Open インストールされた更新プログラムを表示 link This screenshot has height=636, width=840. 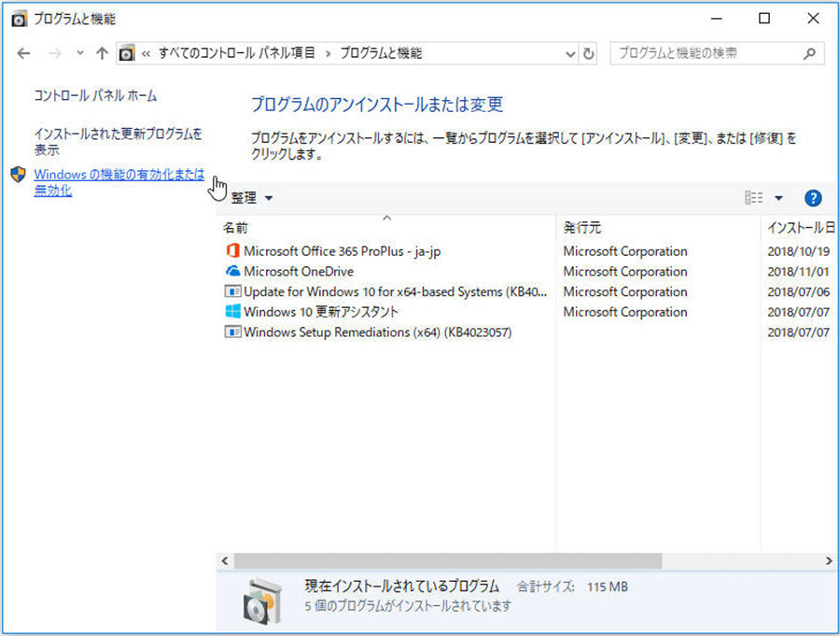[118, 142]
